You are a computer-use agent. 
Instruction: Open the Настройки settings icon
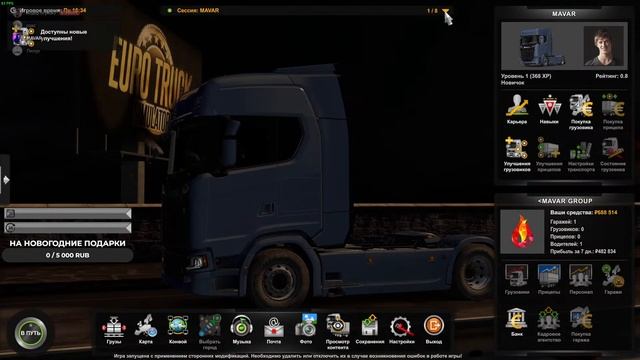click(402, 330)
